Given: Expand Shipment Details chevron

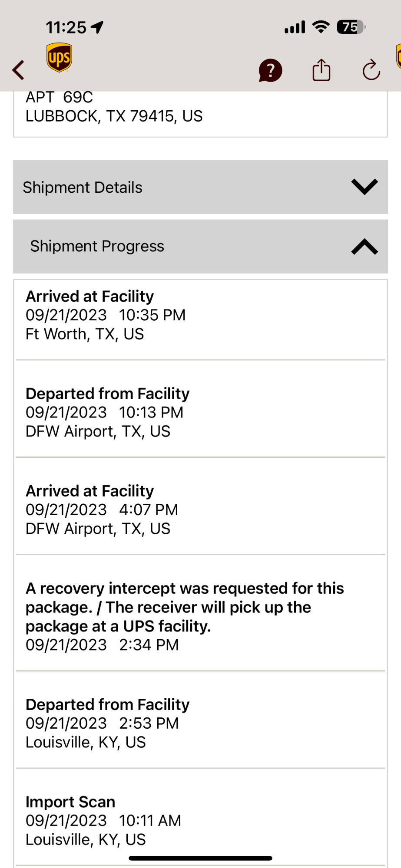Looking at the screenshot, I should pos(365,187).
